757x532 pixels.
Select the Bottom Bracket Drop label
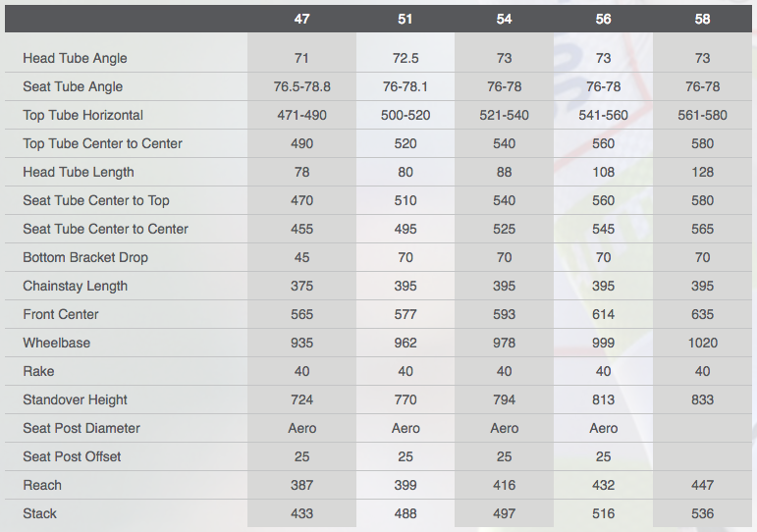point(85,257)
